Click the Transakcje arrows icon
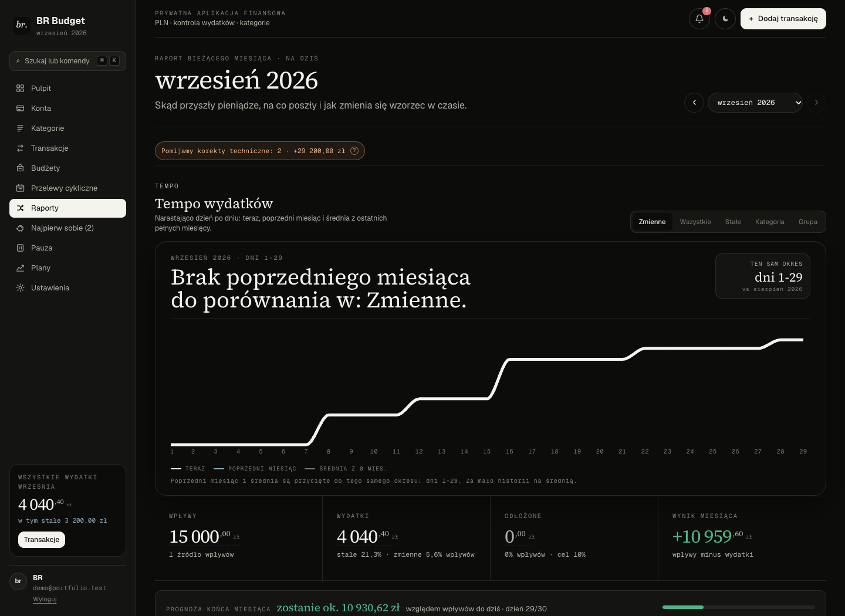This screenshot has width=845, height=616. pyautogui.click(x=20, y=148)
